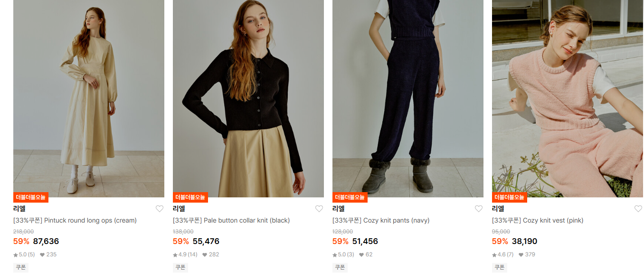Open Cozy knit vest (pink) title link

click(538, 220)
